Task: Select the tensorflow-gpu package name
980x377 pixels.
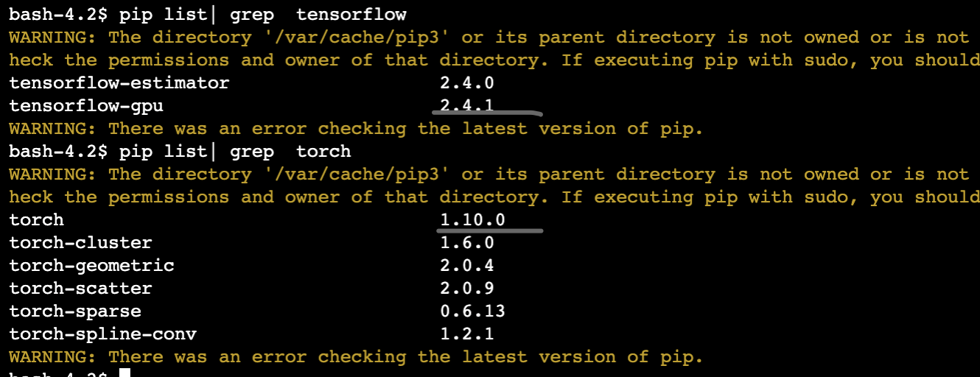Action: (86, 106)
